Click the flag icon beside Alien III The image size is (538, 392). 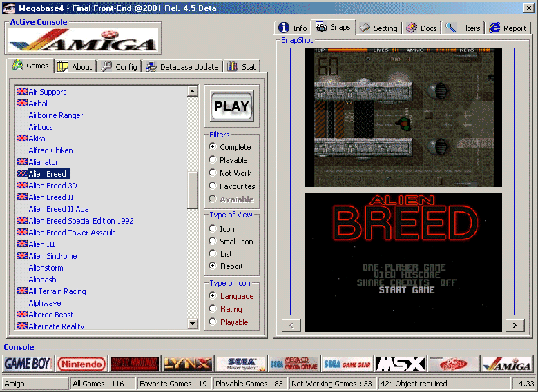pyautogui.click(x=22, y=244)
